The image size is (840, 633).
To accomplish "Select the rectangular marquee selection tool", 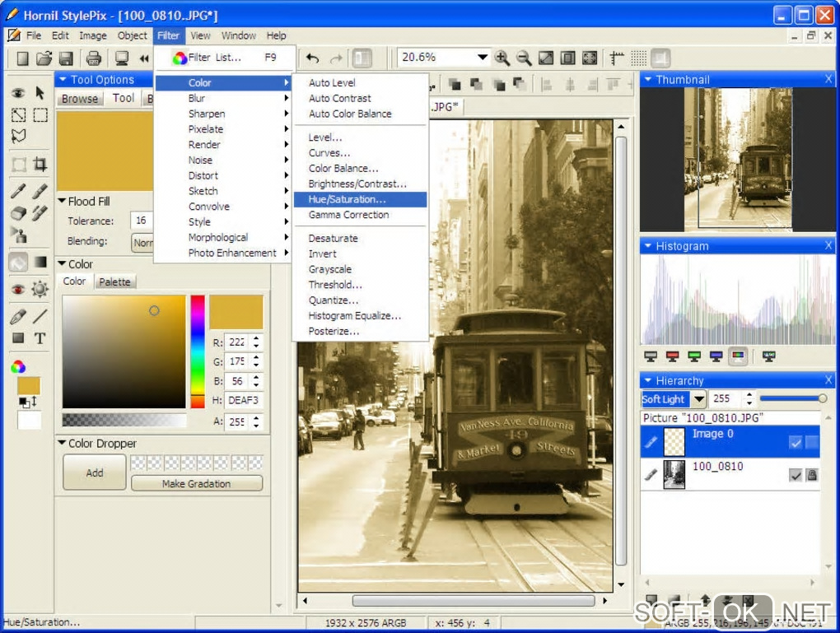I will (x=40, y=114).
